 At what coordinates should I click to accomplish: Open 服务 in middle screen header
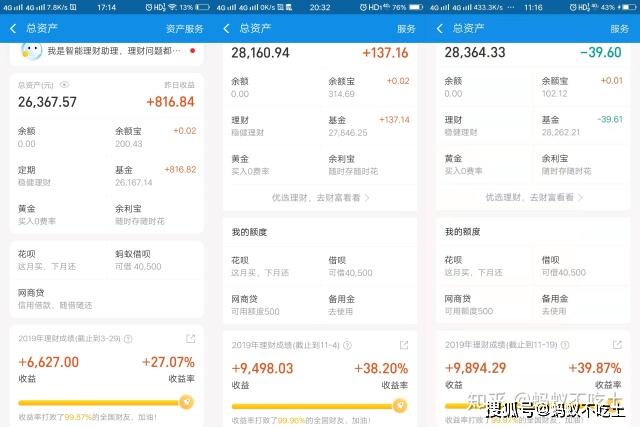click(406, 29)
